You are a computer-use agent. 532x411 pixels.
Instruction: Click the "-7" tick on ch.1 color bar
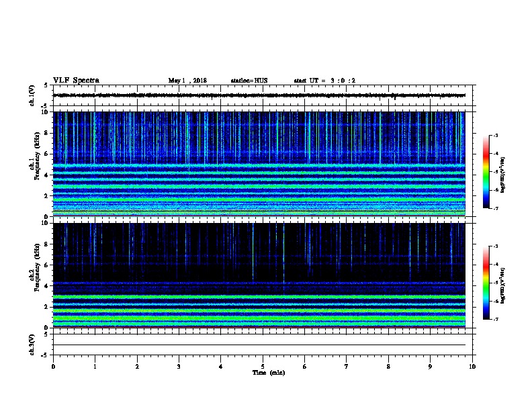tap(496, 208)
